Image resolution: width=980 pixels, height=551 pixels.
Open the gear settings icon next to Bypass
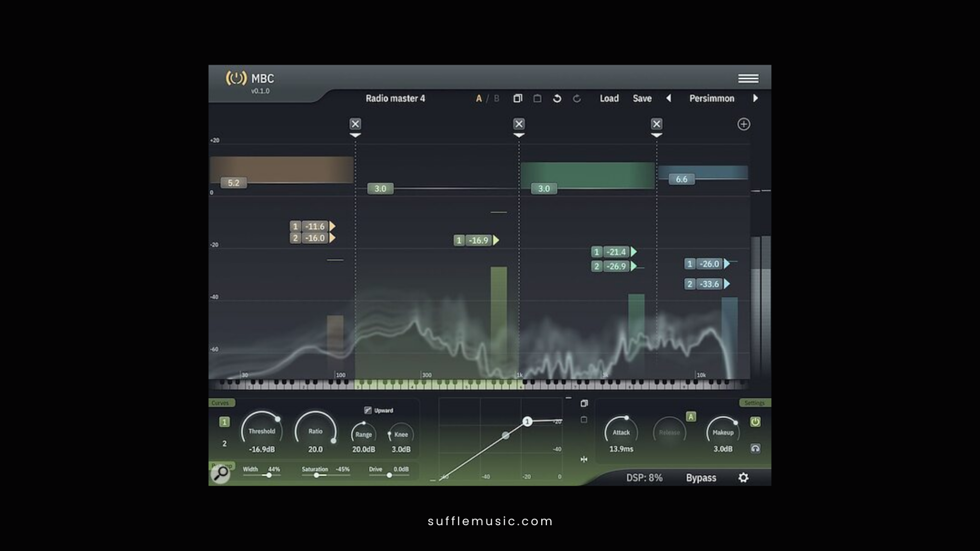[743, 477]
